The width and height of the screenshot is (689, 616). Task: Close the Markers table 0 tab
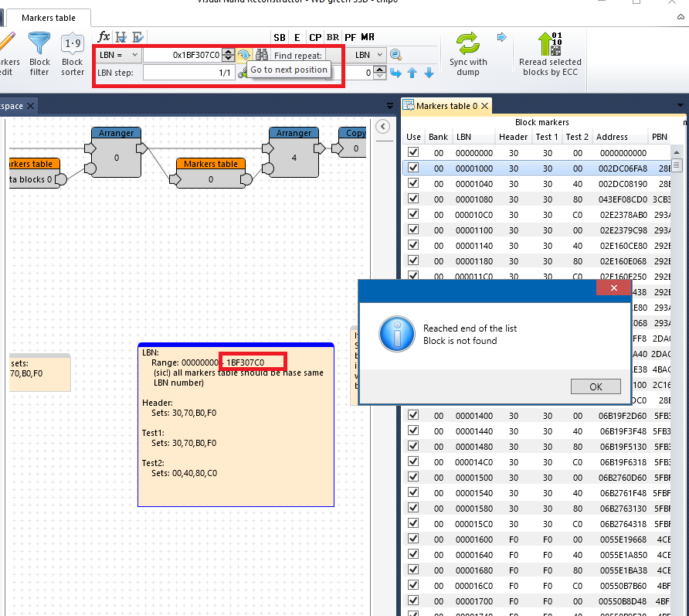(484, 106)
